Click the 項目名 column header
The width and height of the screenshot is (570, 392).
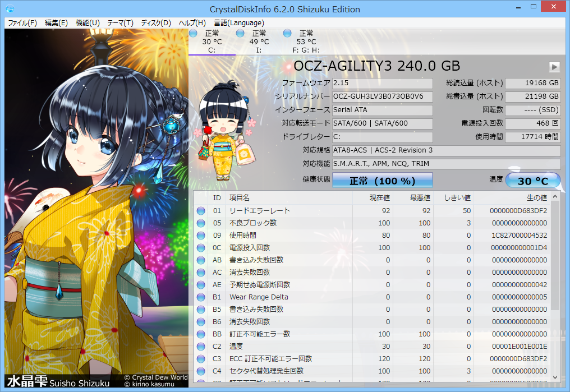[289, 198]
